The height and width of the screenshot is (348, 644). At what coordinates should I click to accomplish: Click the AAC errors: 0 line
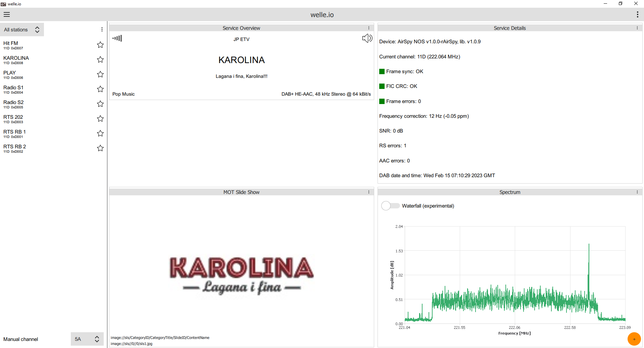(394, 161)
